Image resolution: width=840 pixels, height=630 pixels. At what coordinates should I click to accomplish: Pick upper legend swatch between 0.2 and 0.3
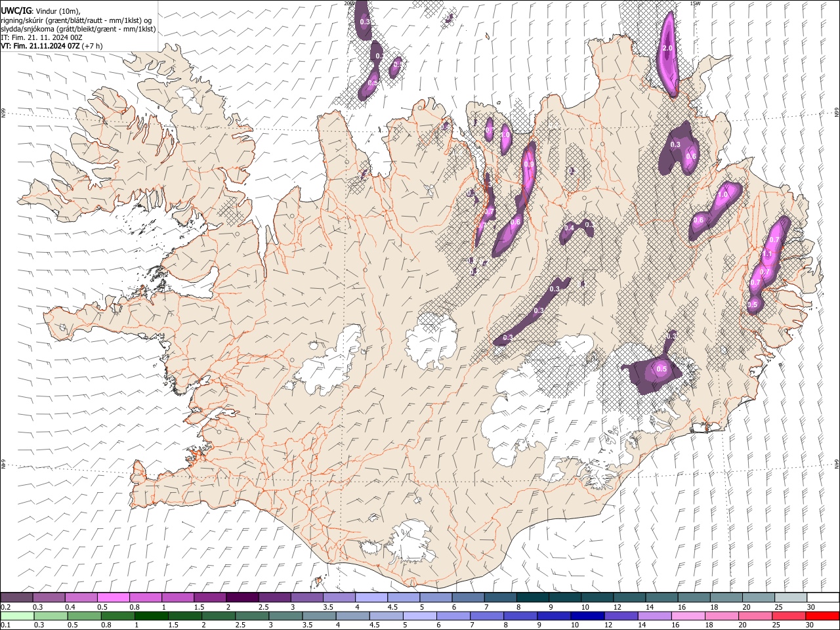(x=16, y=597)
